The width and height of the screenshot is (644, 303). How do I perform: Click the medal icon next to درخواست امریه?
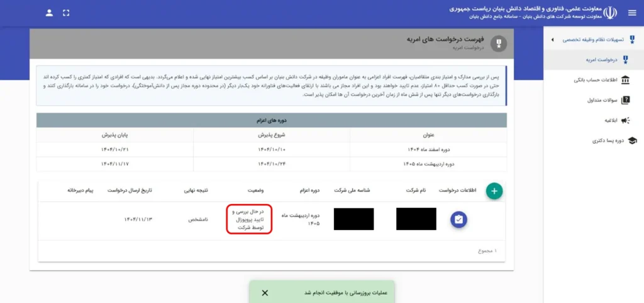point(625,60)
